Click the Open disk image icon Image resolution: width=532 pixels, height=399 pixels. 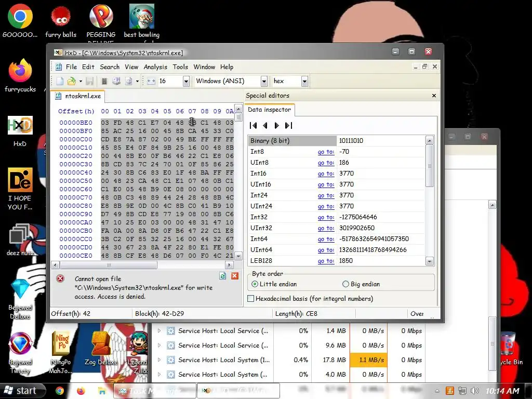(x=129, y=81)
